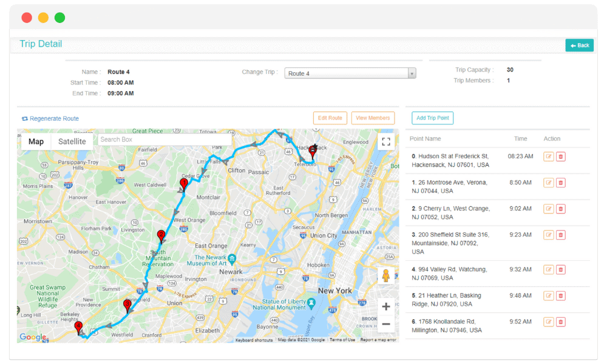This screenshot has height=364, width=607.
Task: Click Report a map error link
Action: pos(378,340)
